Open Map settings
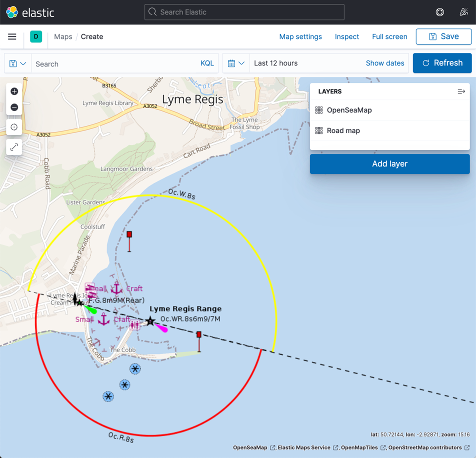Viewport: 476px width, 458px height. click(x=300, y=36)
